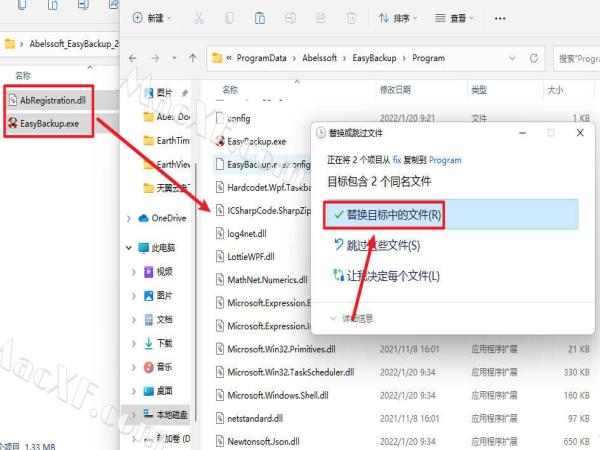
Task: Open the 新建 (New) menu
Action: coord(152,18)
